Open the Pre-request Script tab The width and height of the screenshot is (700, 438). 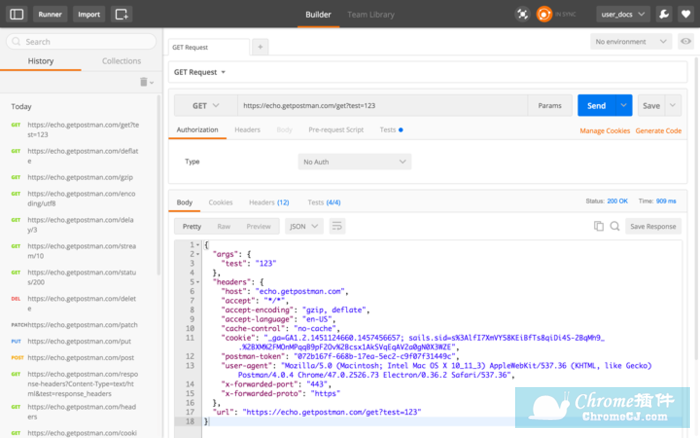click(x=336, y=130)
